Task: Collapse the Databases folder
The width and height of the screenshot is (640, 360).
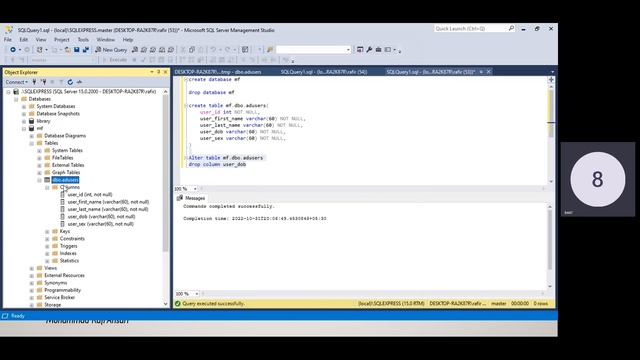Action: click(16, 99)
